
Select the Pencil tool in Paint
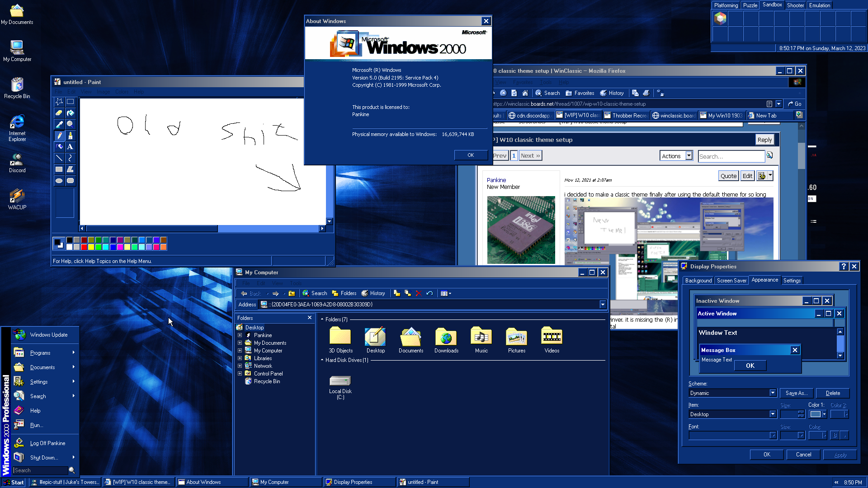click(59, 136)
